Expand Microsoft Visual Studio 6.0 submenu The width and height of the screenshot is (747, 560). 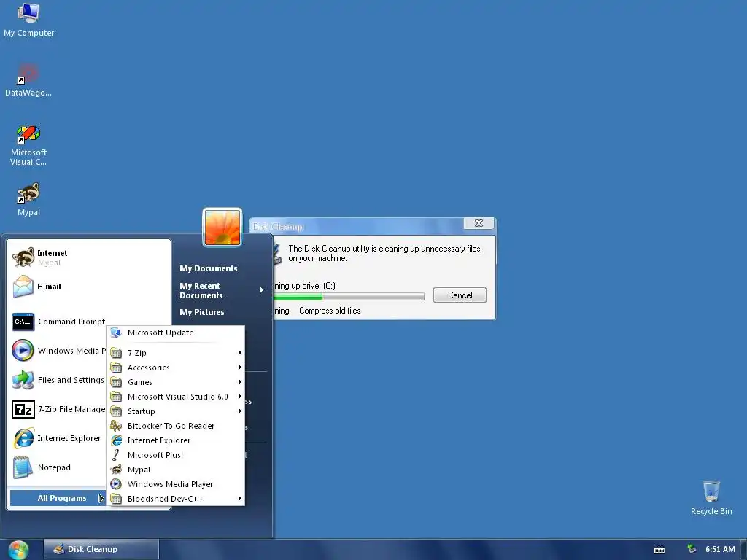coord(175,397)
